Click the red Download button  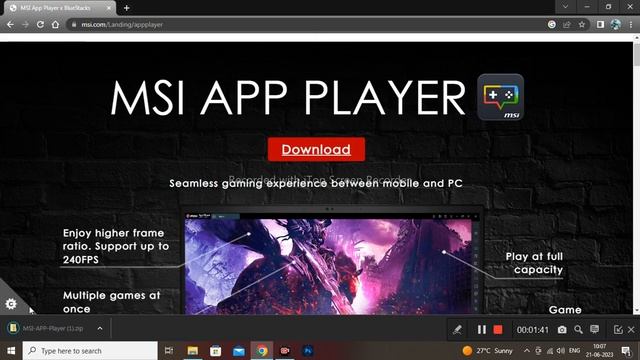pos(316,149)
